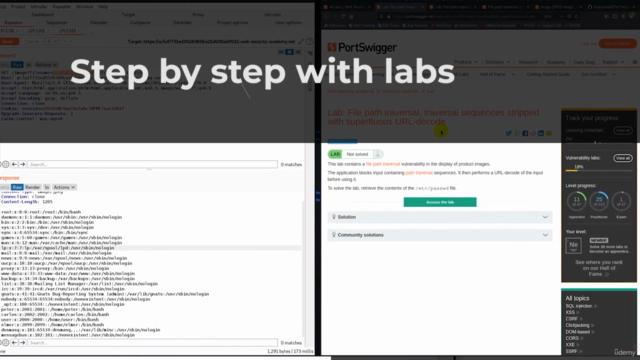The height and width of the screenshot is (360, 640).
Task: Switch to the Proxy tab in Burp
Action: (198, 15)
